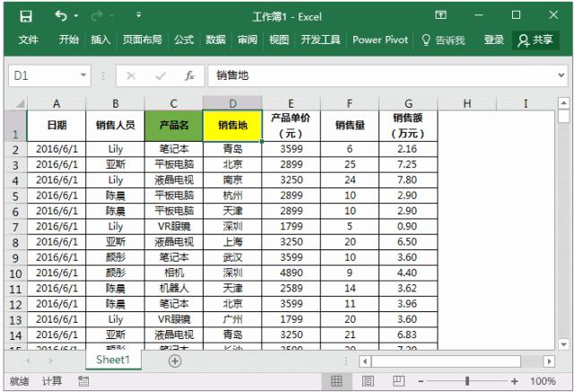The height and width of the screenshot is (392, 574).
Task: Switch to Page Layout view icon
Action: pyautogui.click(x=368, y=381)
